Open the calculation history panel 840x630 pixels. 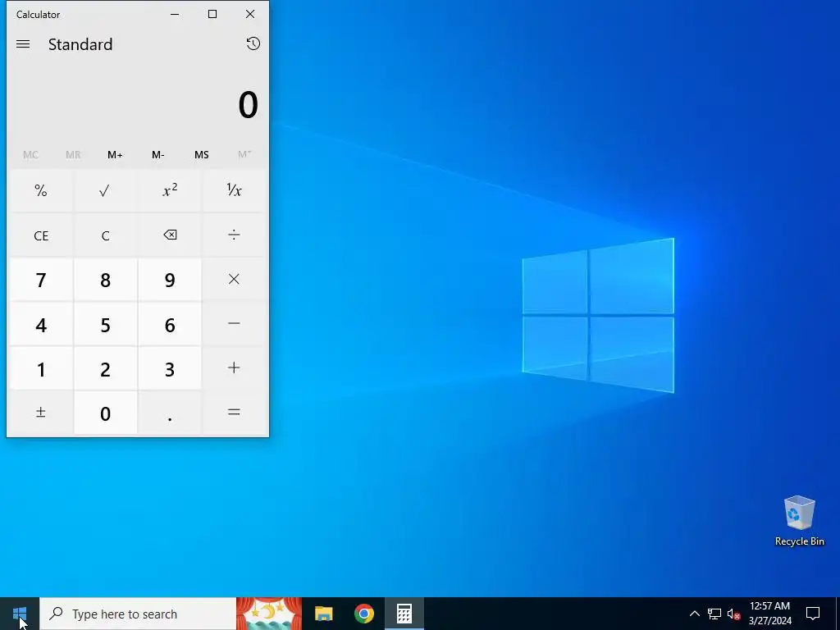pos(253,44)
